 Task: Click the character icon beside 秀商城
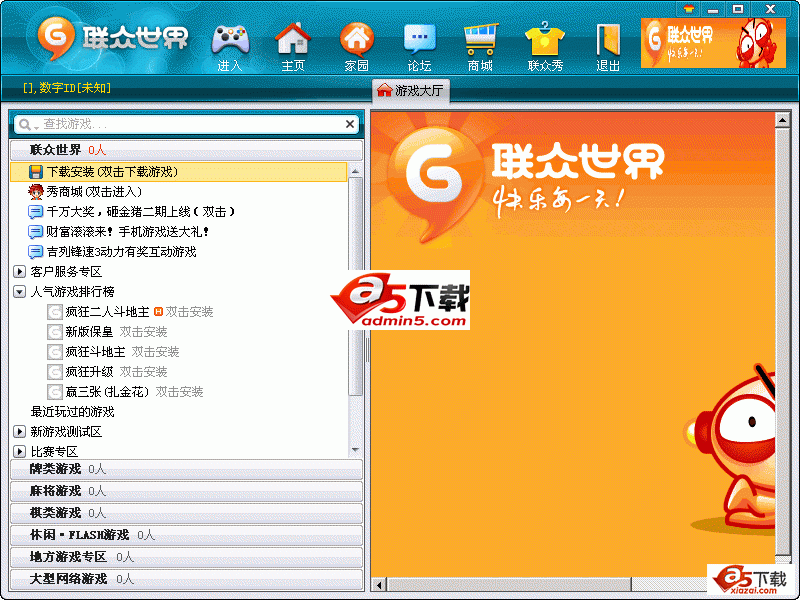35,192
